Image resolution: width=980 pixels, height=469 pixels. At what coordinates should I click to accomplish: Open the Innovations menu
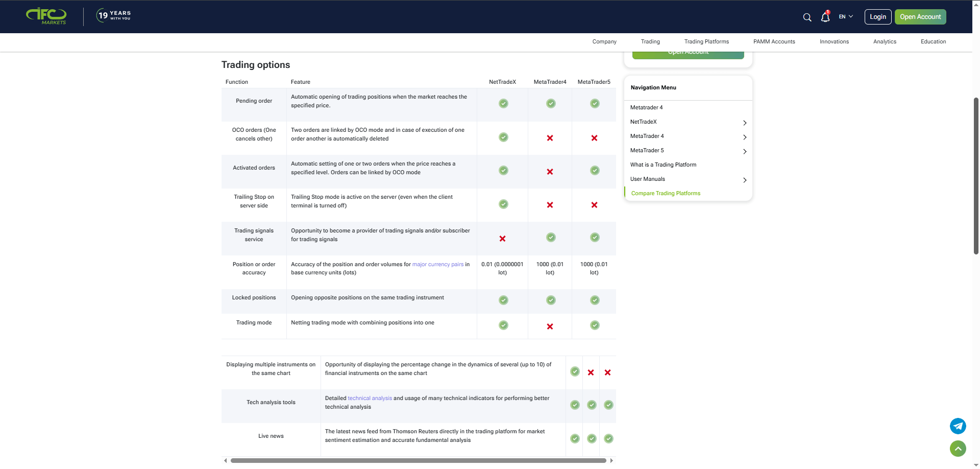[834, 42]
